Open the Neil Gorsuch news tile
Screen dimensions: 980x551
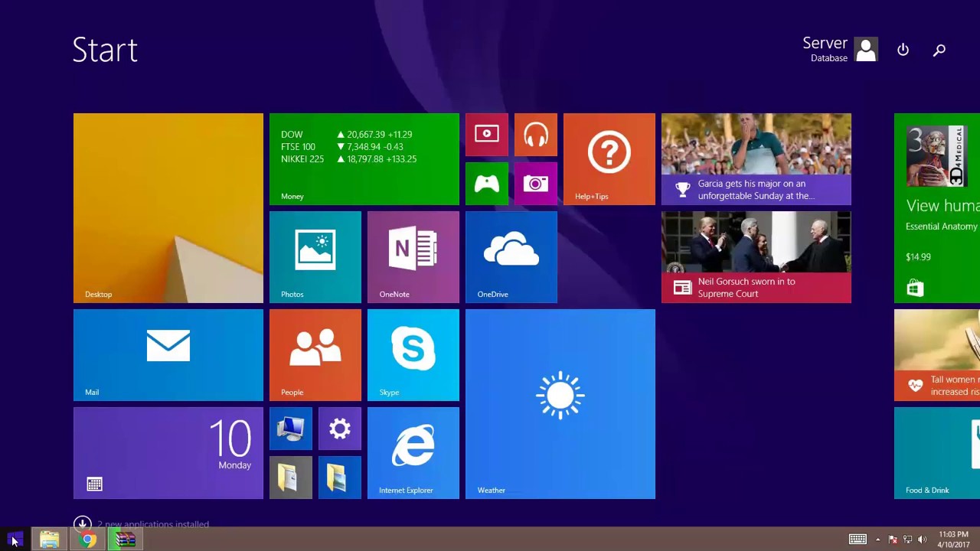click(x=756, y=257)
